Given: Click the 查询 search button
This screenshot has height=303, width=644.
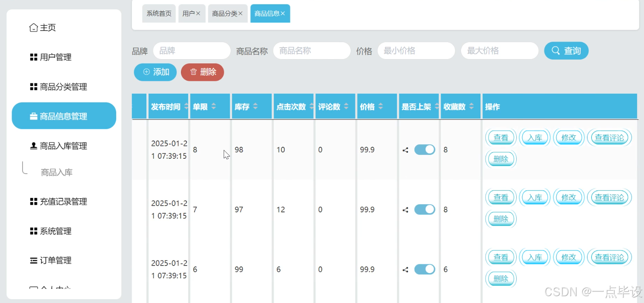Looking at the screenshot, I should pyautogui.click(x=566, y=51).
